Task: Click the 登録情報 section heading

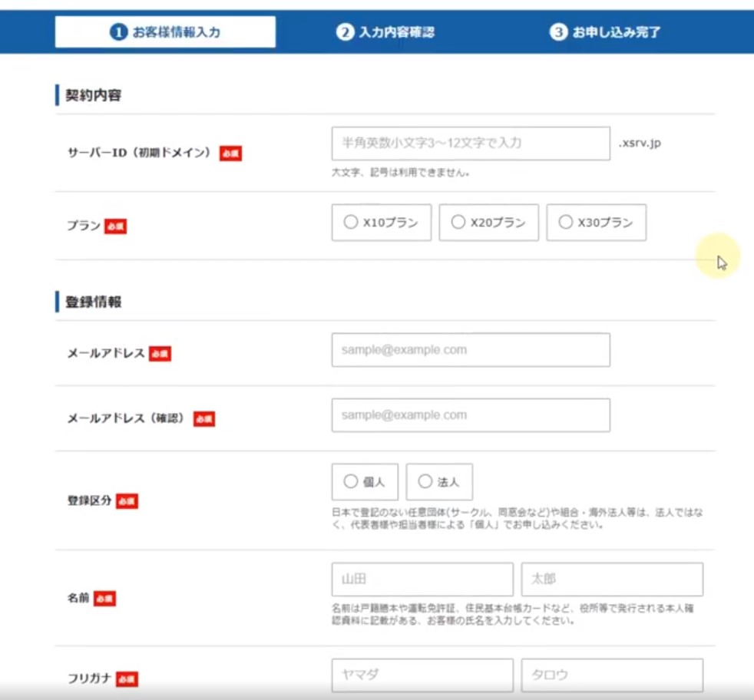Action: coord(93,302)
